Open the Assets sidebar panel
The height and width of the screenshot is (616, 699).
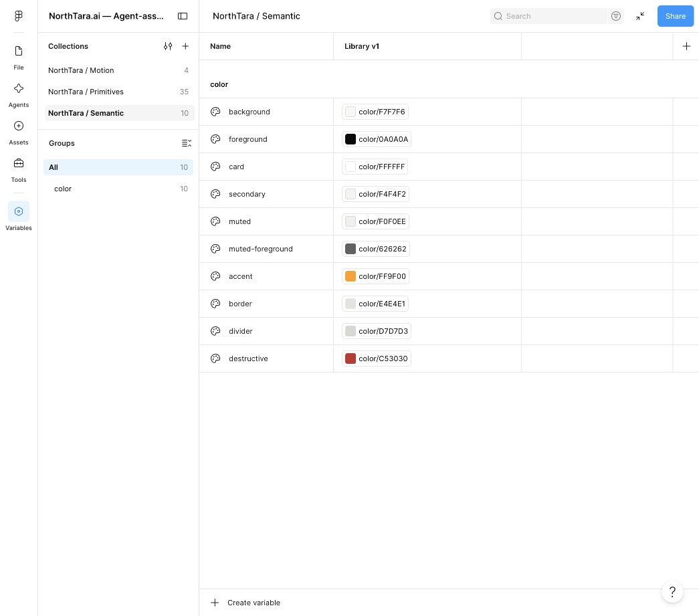tap(18, 132)
